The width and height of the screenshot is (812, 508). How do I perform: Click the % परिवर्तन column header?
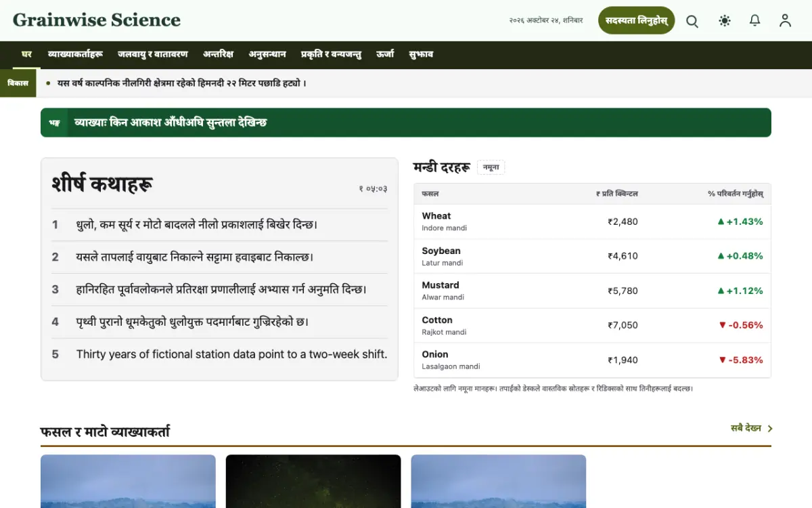tap(736, 194)
